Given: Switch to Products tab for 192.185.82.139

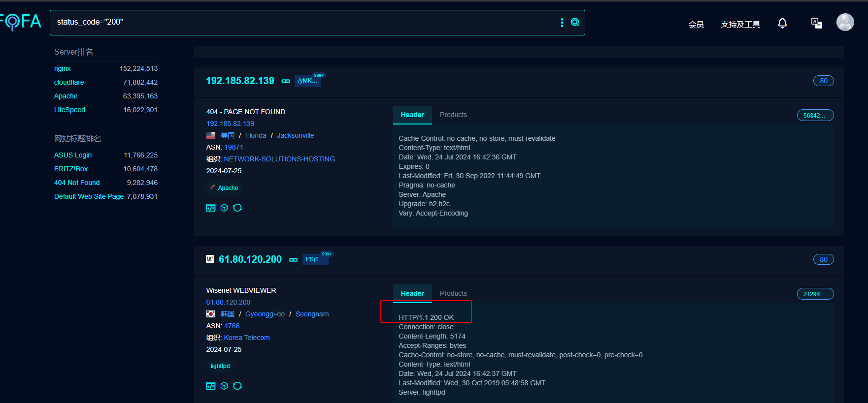Looking at the screenshot, I should [x=453, y=115].
